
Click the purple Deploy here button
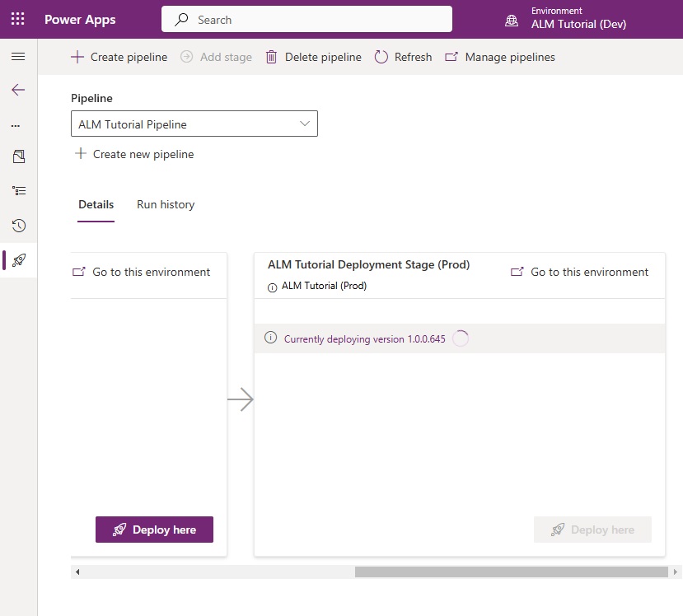click(x=154, y=530)
